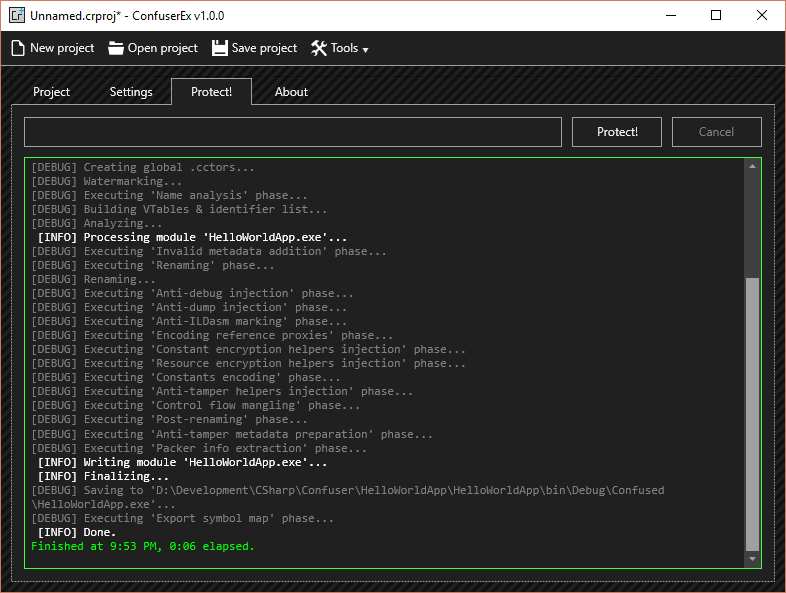Start protection with the Protect! button

(x=617, y=132)
